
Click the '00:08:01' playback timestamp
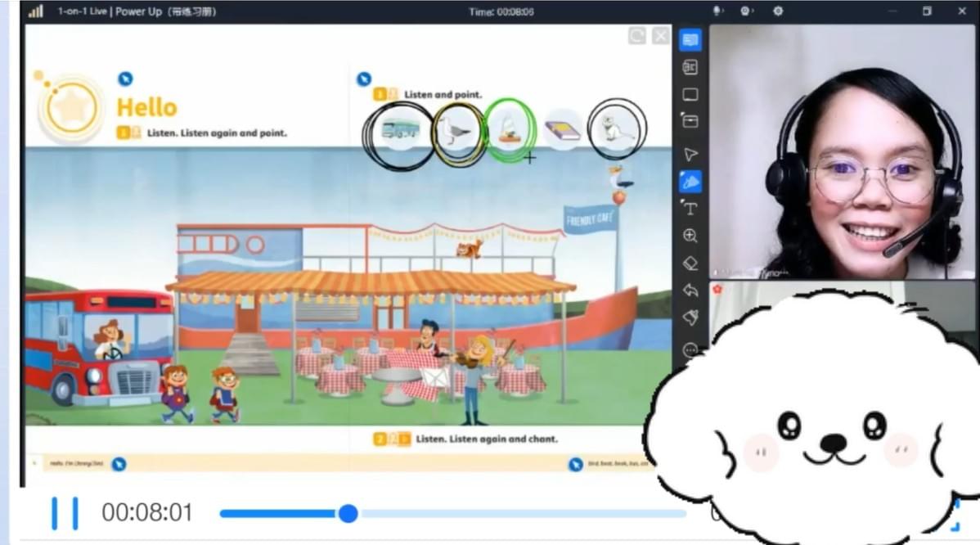coord(147,513)
